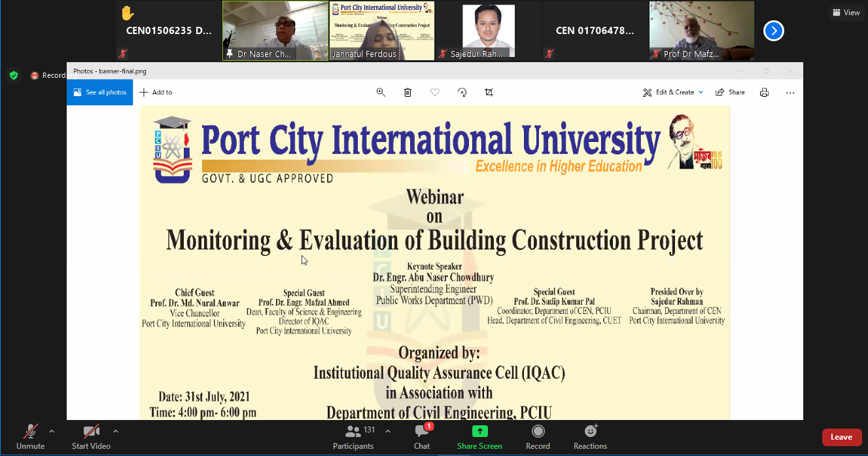Expand participants options arrow
Screen dimensions: 868x456
388,431
